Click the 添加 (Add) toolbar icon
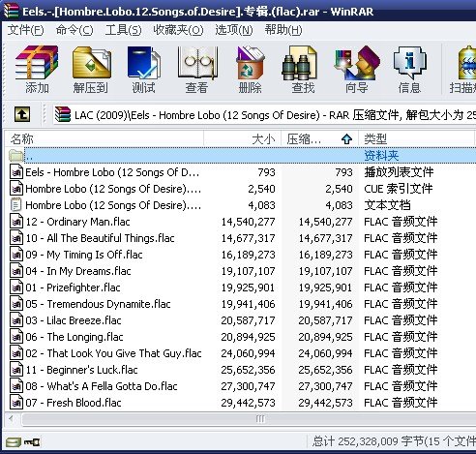This screenshot has height=454, width=476. pos(37,63)
